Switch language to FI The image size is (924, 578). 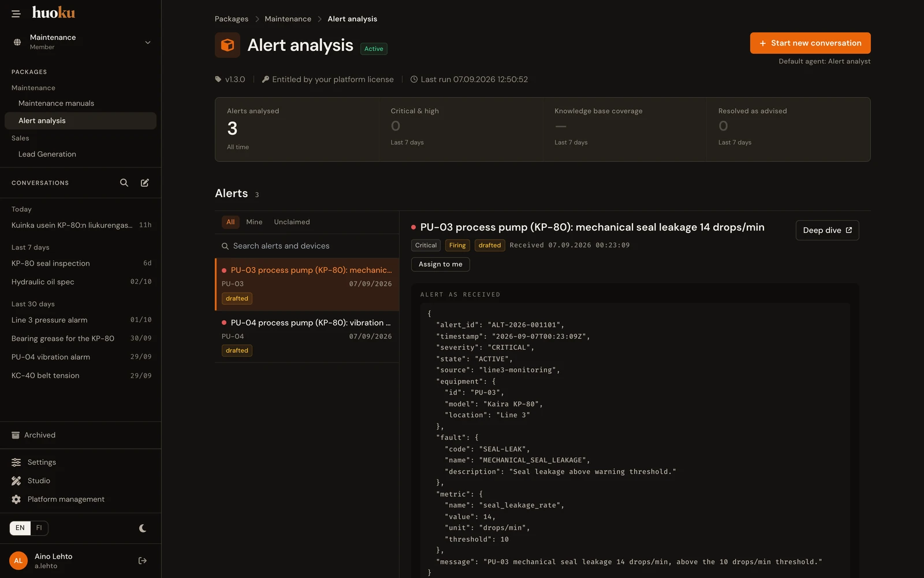point(39,528)
